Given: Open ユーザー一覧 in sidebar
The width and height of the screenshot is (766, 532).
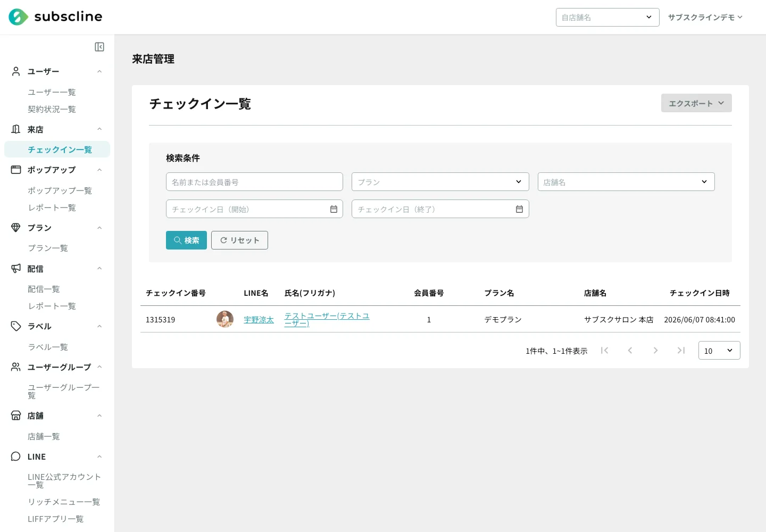Looking at the screenshot, I should point(52,92).
